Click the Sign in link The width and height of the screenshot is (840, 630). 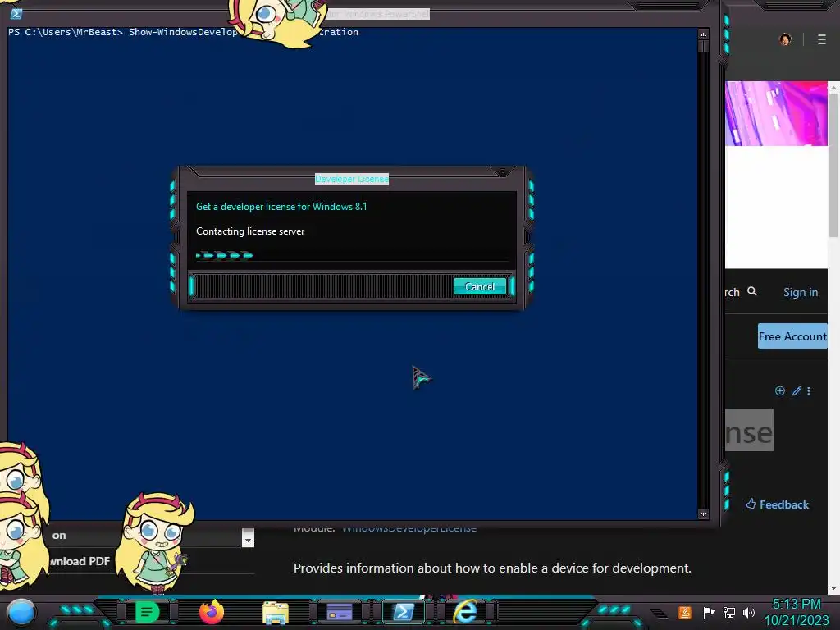801,292
